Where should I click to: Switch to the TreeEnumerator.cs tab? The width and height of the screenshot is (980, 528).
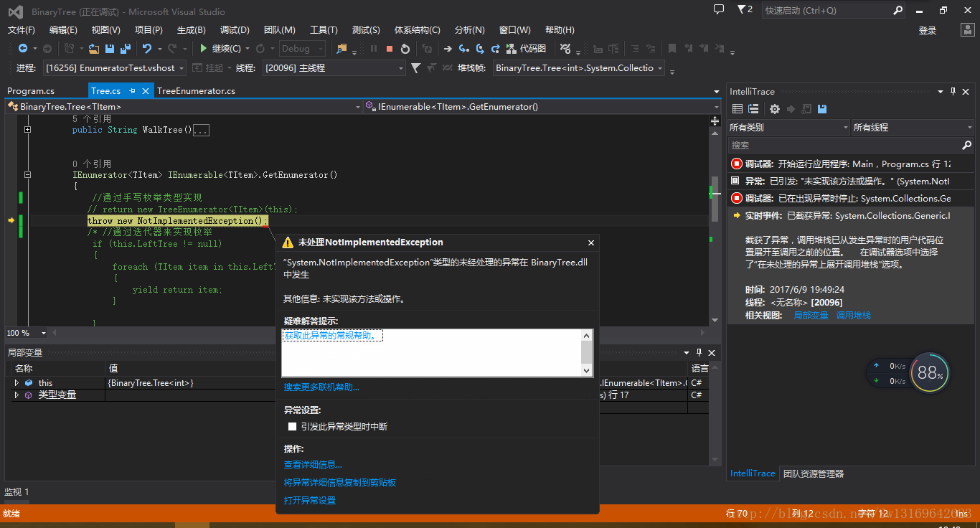(196, 91)
